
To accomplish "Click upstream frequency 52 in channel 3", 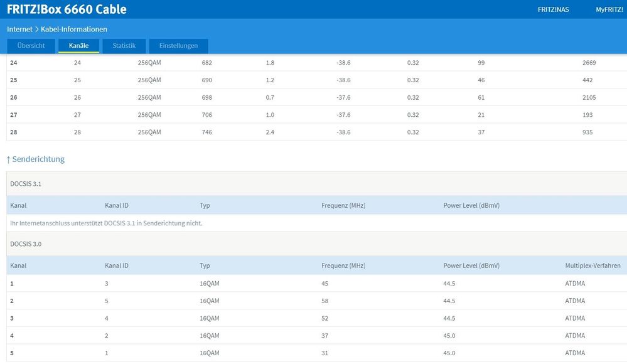I will pos(324,318).
